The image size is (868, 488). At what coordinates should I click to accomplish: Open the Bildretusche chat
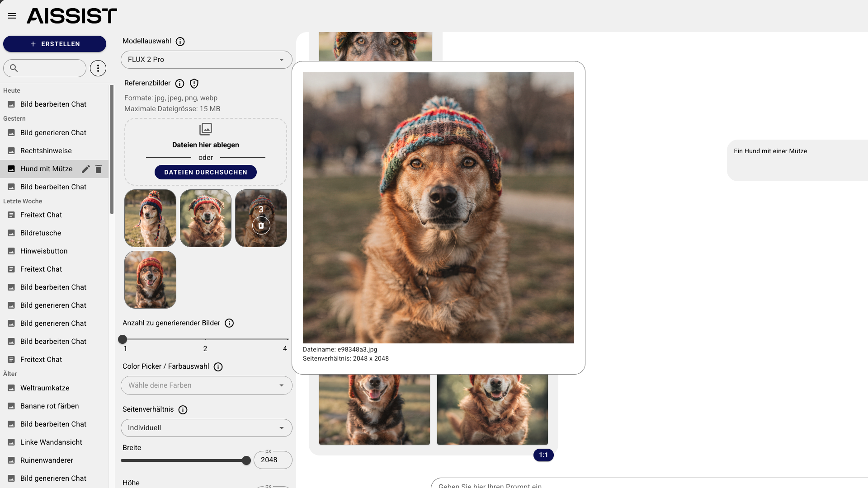[54, 233]
